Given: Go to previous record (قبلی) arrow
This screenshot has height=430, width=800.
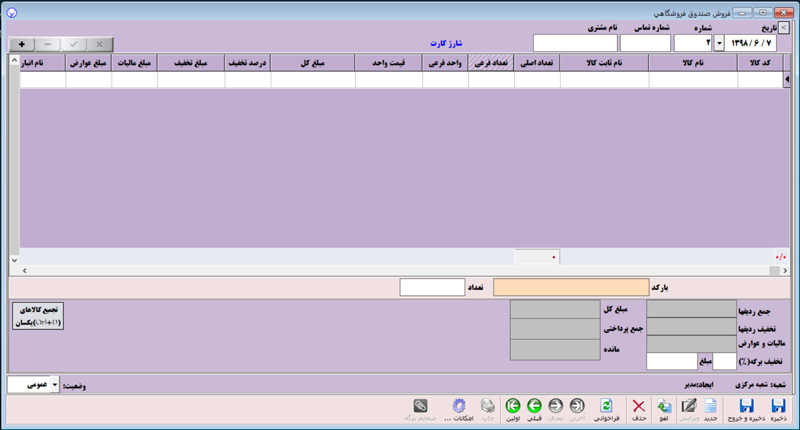Looking at the screenshot, I should pyautogui.click(x=533, y=406).
